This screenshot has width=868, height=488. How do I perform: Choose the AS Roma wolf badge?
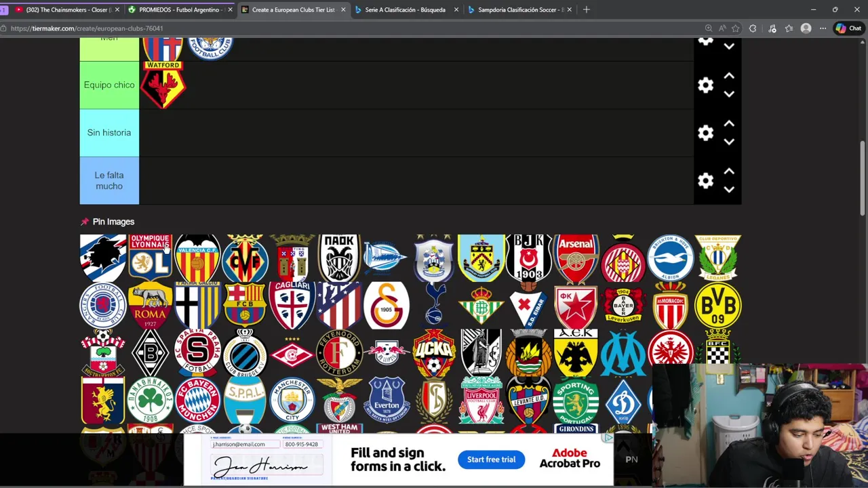[150, 306]
